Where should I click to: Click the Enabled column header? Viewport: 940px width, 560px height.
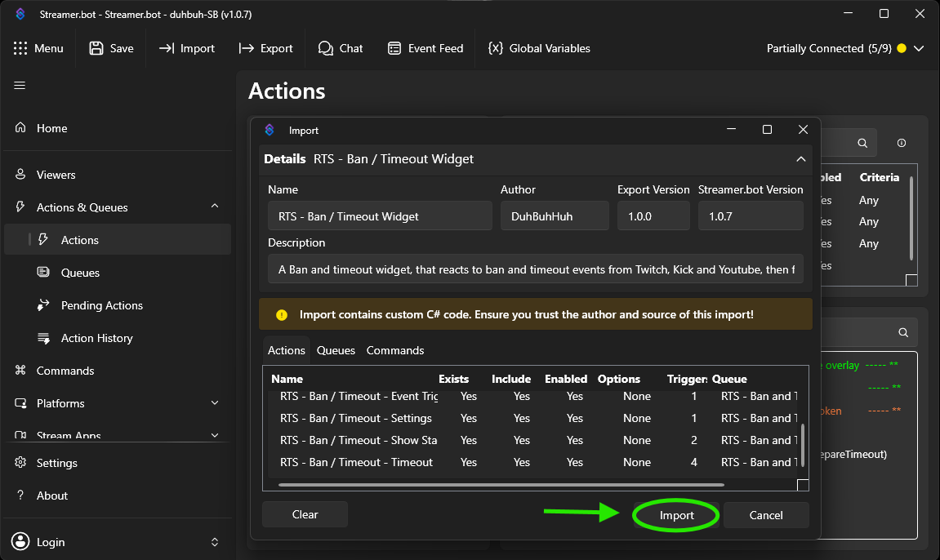tap(566, 379)
